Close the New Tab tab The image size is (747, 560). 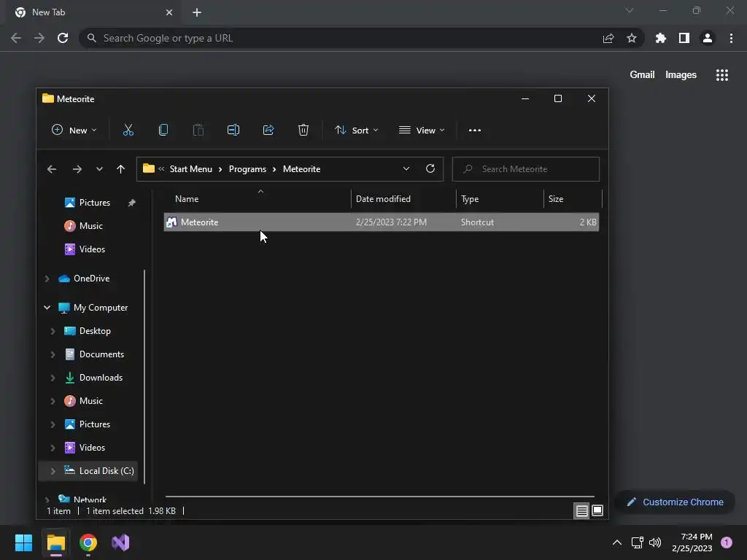[x=169, y=12]
